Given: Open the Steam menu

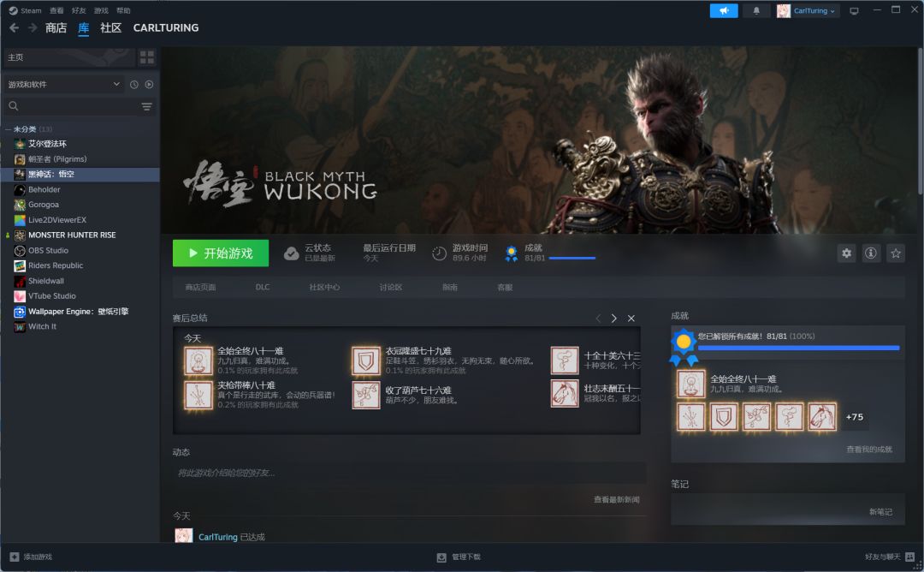Looking at the screenshot, I should 26,10.
